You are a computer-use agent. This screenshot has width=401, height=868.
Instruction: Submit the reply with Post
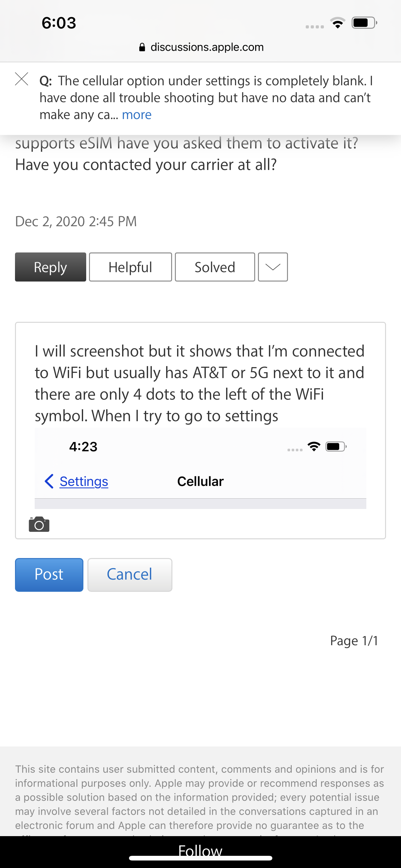[x=49, y=575]
